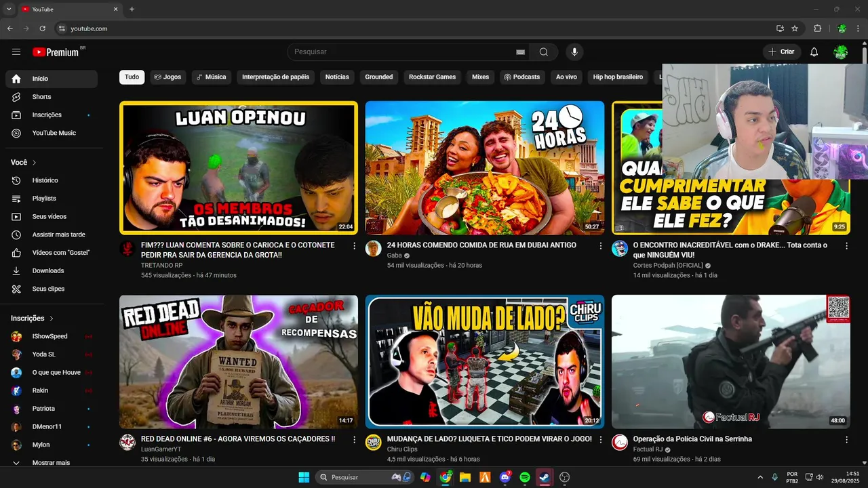Open more options for Operação da Polícia video
This screenshot has width=868, height=488.
point(846,440)
